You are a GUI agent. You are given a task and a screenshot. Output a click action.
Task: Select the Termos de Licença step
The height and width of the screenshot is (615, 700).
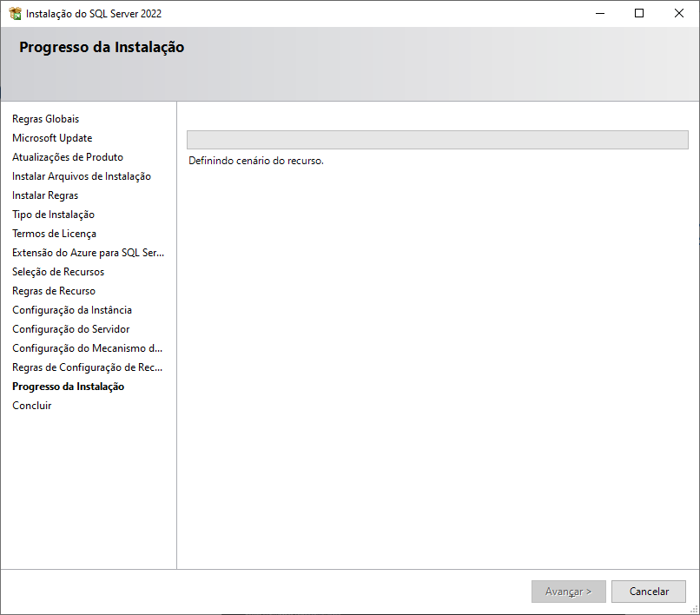(54, 234)
